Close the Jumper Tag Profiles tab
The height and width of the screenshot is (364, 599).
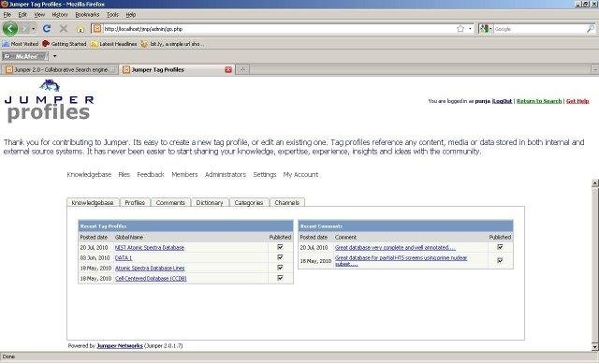point(228,70)
